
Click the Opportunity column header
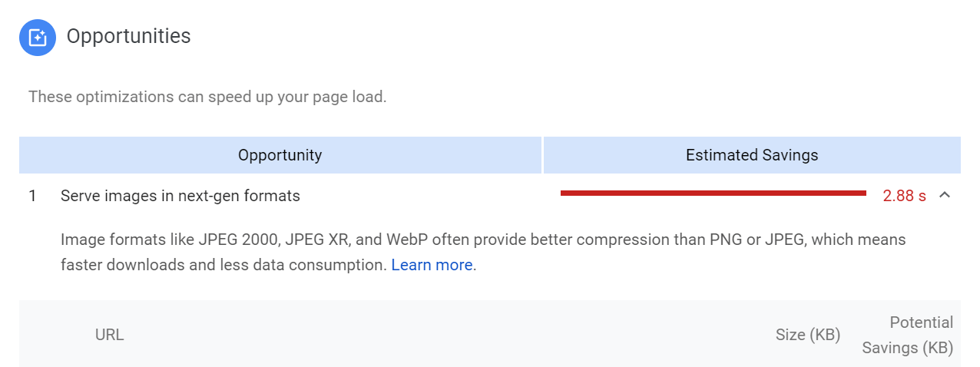click(280, 155)
